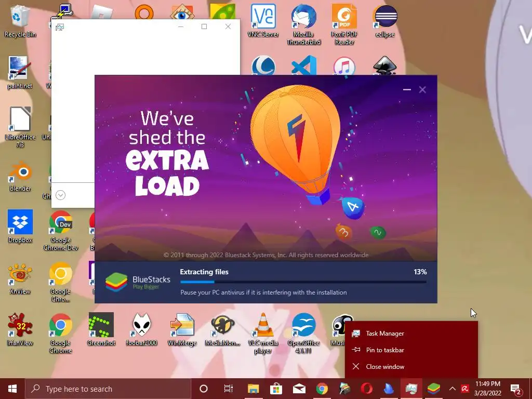
Task: Open the IrfanView desktop shortcut
Action: coord(20,330)
